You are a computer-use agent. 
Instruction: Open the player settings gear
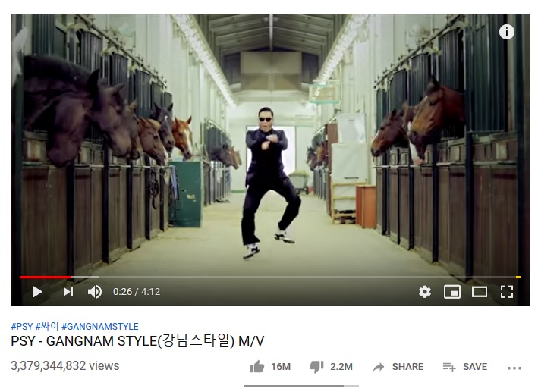point(425,292)
